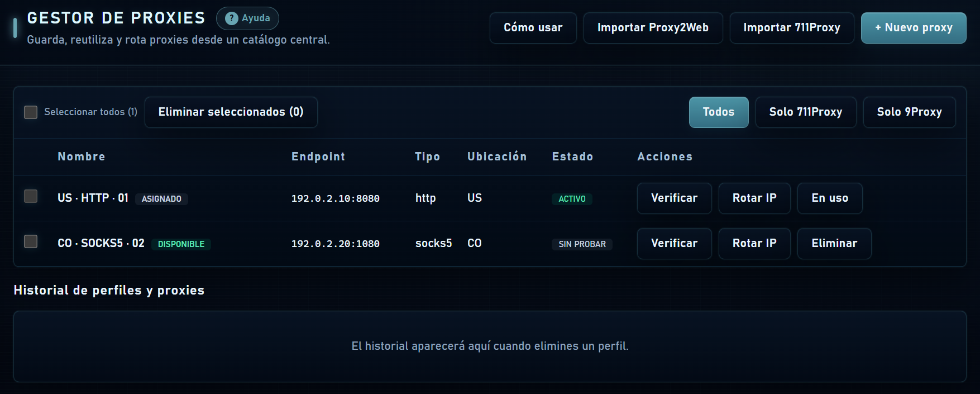980x394 pixels.
Task: Click the ACTIVO status badge
Action: click(x=572, y=199)
